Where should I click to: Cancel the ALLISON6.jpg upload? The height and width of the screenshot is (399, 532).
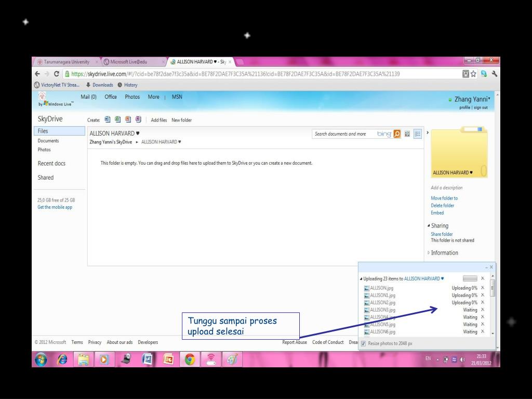point(483,331)
